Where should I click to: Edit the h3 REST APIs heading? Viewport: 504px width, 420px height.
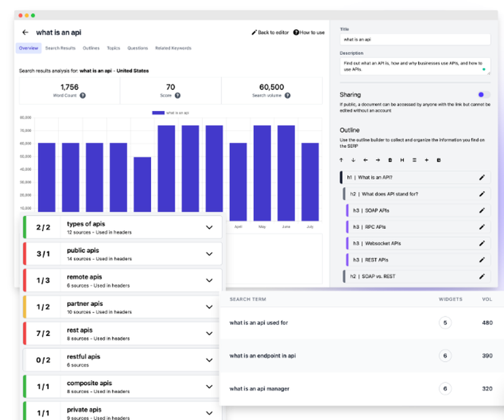(x=482, y=260)
